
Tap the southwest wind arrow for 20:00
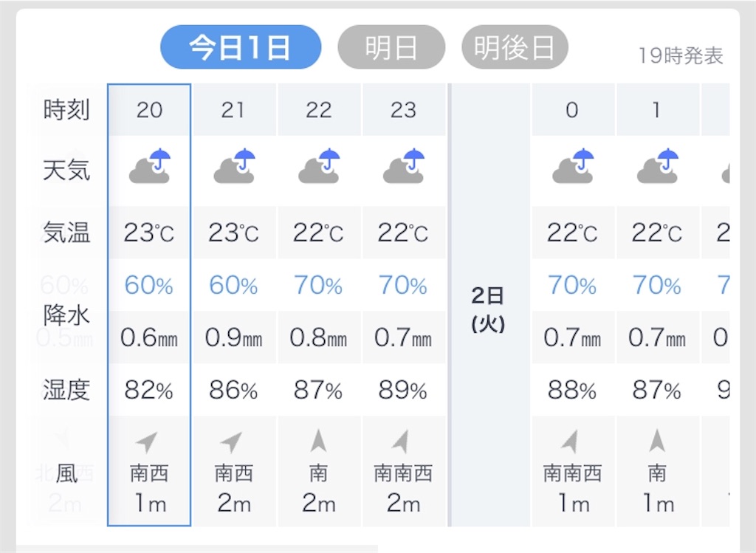148,439
